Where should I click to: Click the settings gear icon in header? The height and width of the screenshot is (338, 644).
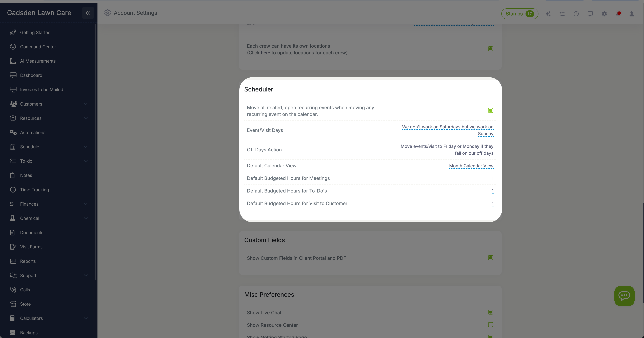point(604,14)
